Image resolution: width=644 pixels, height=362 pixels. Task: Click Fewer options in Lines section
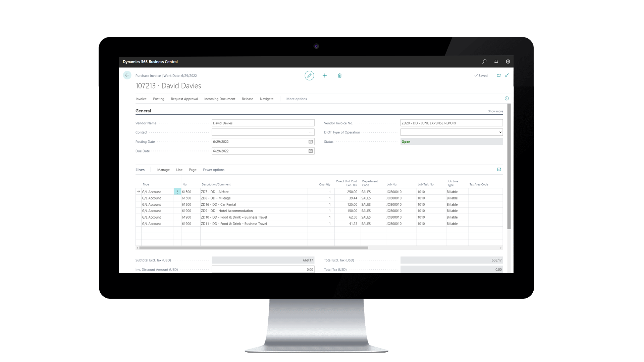[x=213, y=170]
